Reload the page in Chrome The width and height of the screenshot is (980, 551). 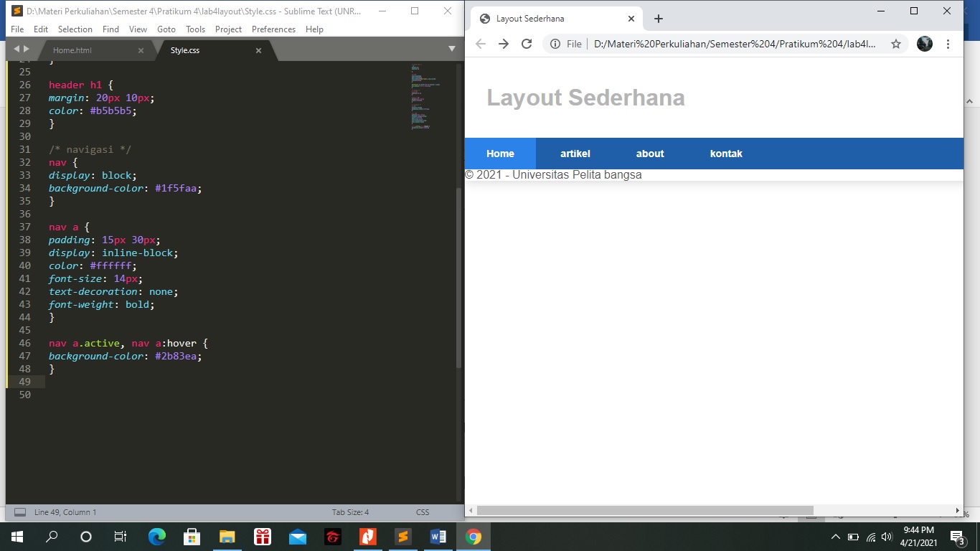pos(526,43)
